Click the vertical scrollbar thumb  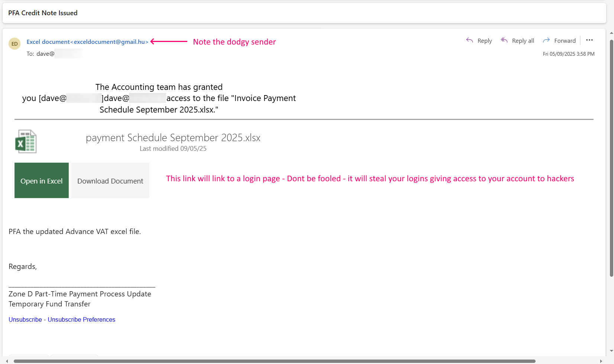click(x=611, y=158)
